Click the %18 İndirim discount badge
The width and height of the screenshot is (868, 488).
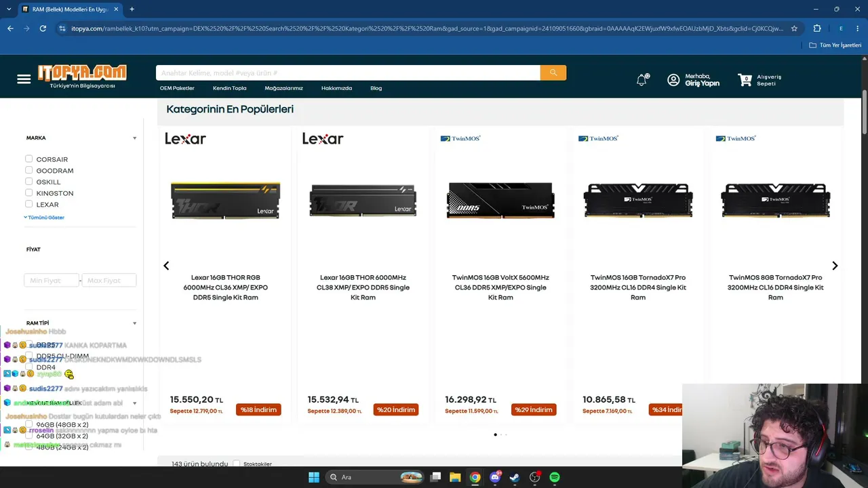tap(258, 409)
